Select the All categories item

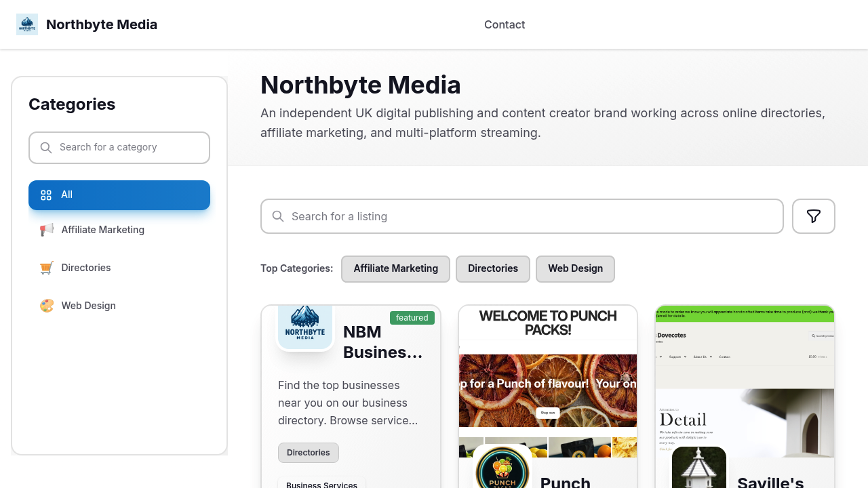click(x=119, y=195)
